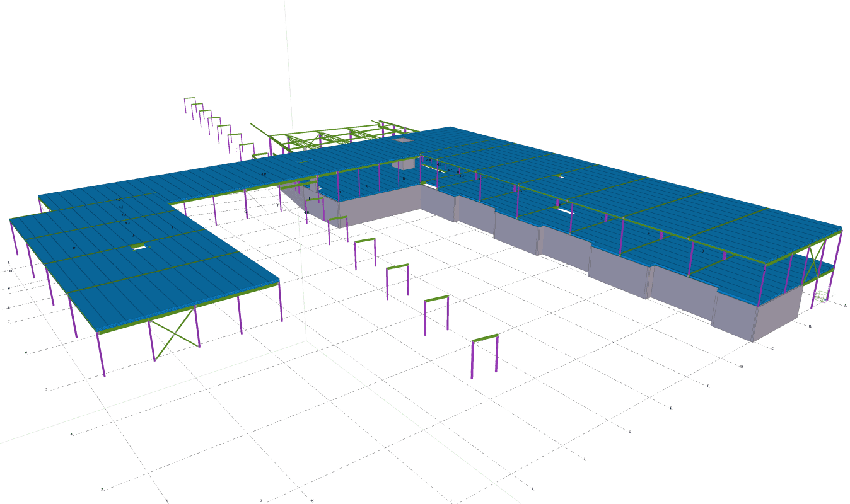The image size is (850, 504).
Task: Select the gray square hatch on the roof
Action: tap(402, 140)
